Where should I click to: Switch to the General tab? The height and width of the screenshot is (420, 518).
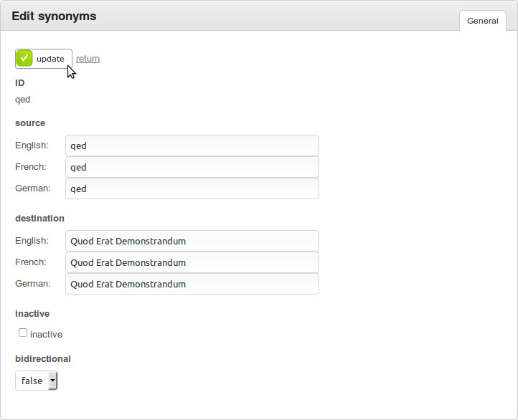coord(483,21)
